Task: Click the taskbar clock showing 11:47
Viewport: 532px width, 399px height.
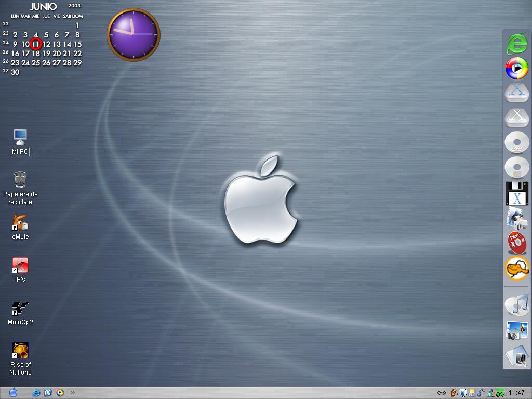Action: pyautogui.click(x=516, y=393)
